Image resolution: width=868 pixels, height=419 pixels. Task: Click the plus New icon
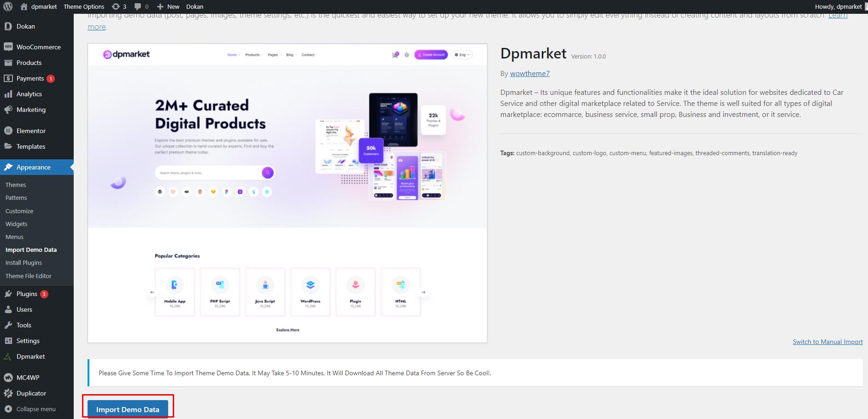click(x=160, y=6)
